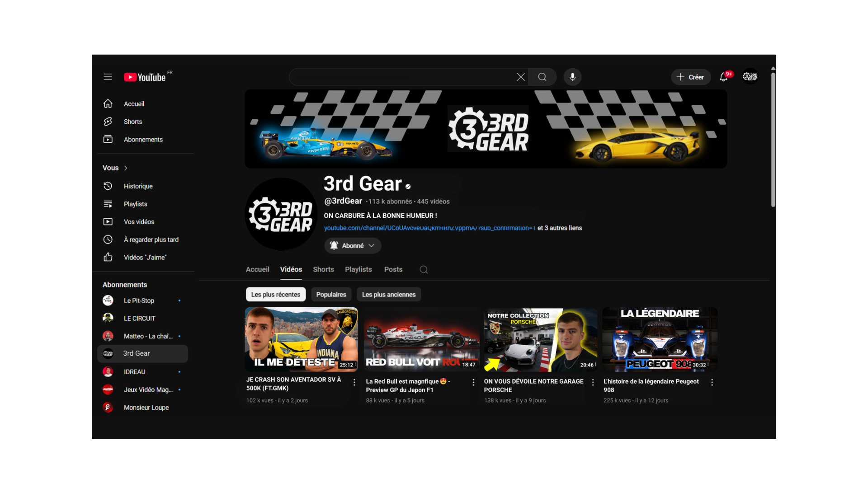Play the Peugeot 908 video thumbnail
The height and width of the screenshot is (488, 868).
tap(660, 340)
